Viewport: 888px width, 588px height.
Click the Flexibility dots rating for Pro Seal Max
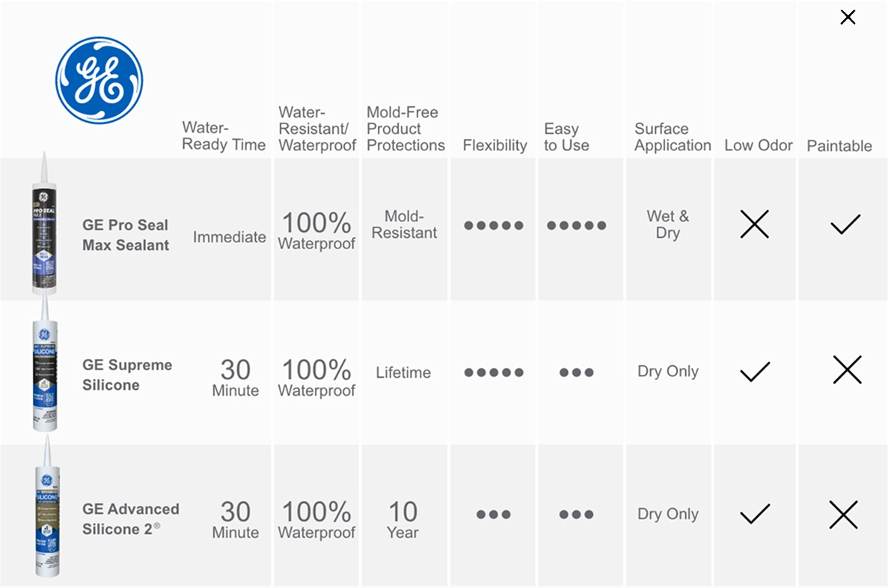[x=494, y=225]
